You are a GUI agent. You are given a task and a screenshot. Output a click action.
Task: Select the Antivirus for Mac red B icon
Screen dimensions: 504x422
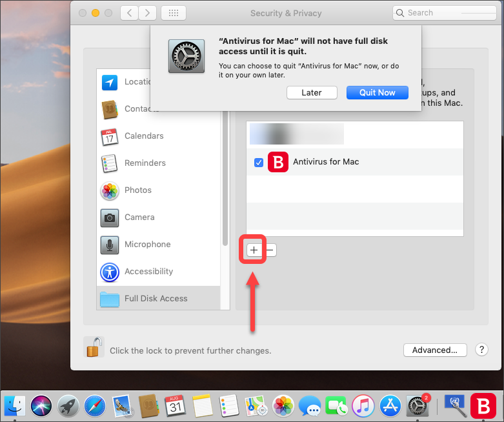click(278, 162)
